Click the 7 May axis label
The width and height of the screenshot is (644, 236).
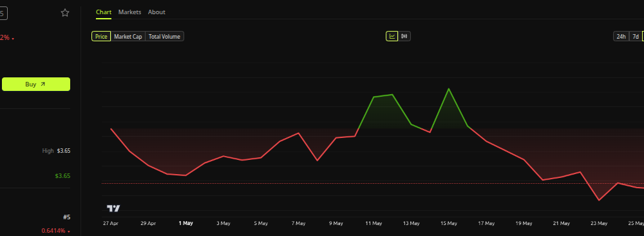click(x=299, y=223)
